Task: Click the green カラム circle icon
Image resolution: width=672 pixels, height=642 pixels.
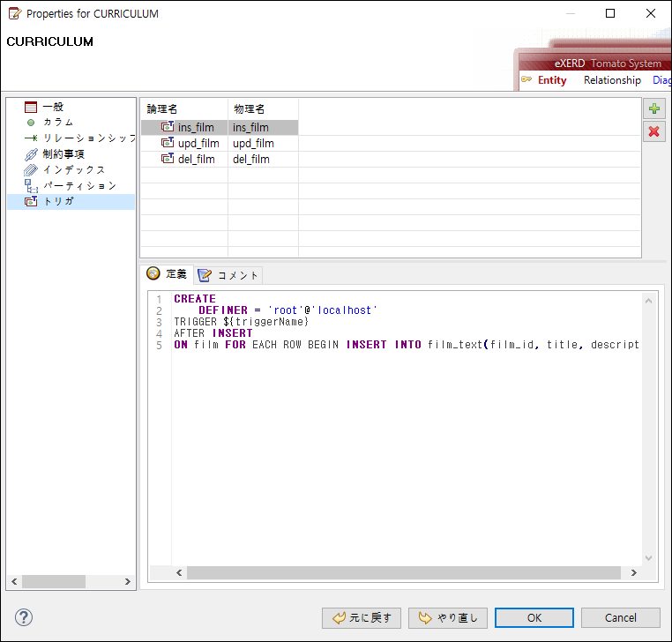Action: (x=31, y=123)
